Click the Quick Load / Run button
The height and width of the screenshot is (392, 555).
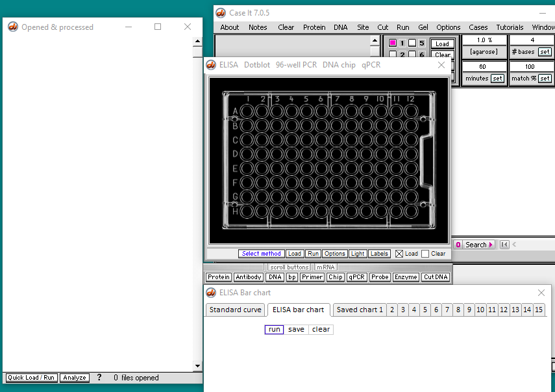point(31,378)
